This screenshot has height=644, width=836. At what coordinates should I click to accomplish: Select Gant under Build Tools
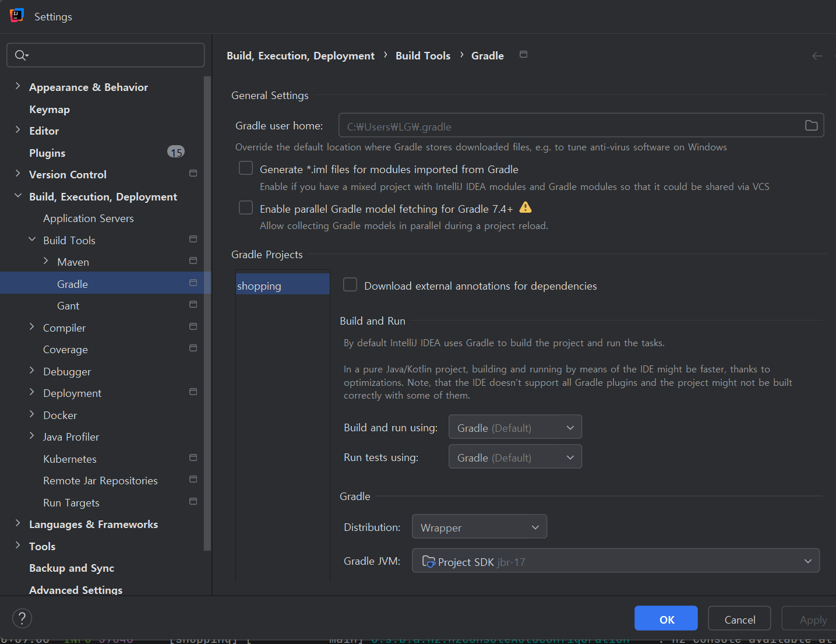(x=68, y=305)
